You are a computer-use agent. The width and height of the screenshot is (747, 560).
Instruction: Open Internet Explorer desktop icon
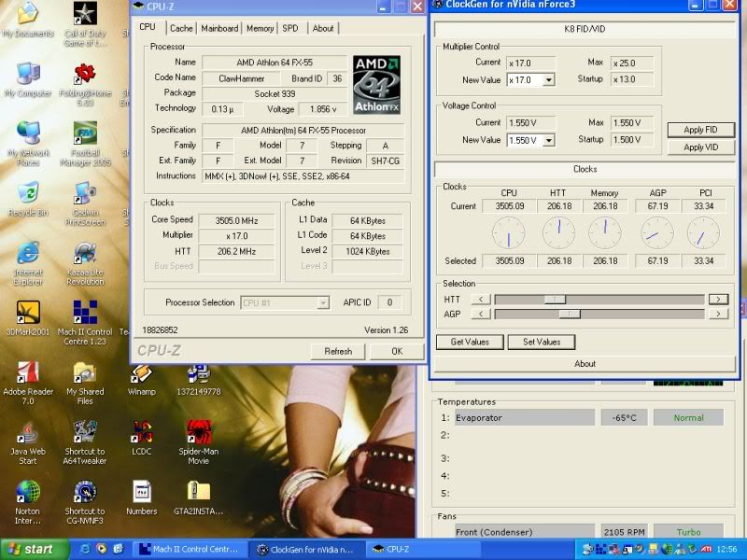(28, 263)
